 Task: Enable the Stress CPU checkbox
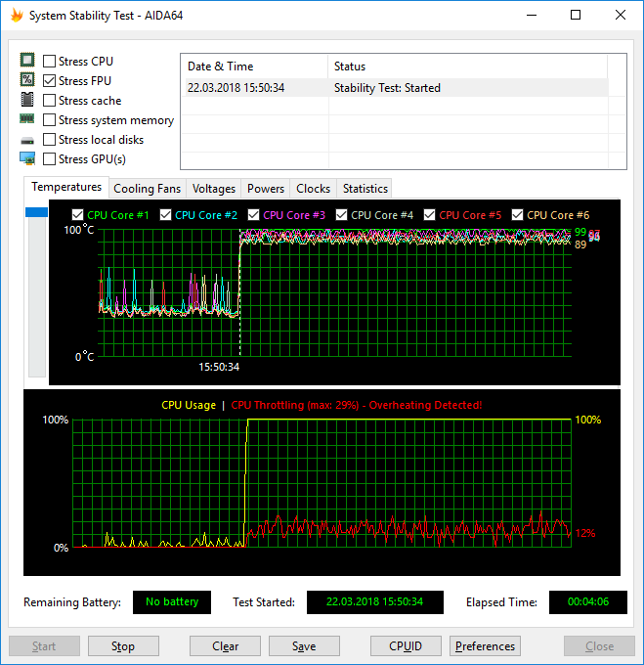[x=49, y=61]
